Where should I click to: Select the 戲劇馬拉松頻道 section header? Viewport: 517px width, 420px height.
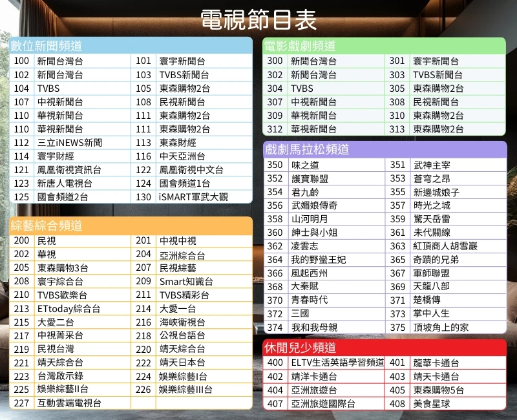307,149
